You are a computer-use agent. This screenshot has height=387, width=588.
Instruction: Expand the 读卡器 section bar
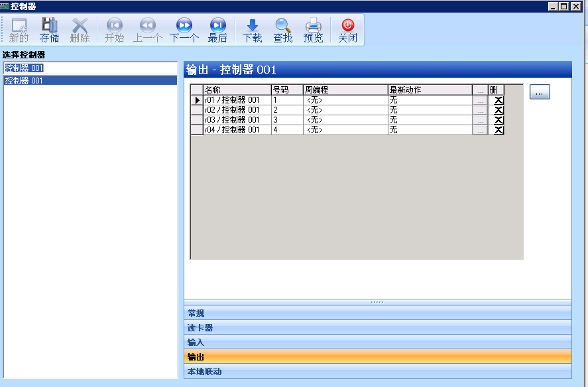click(x=378, y=327)
